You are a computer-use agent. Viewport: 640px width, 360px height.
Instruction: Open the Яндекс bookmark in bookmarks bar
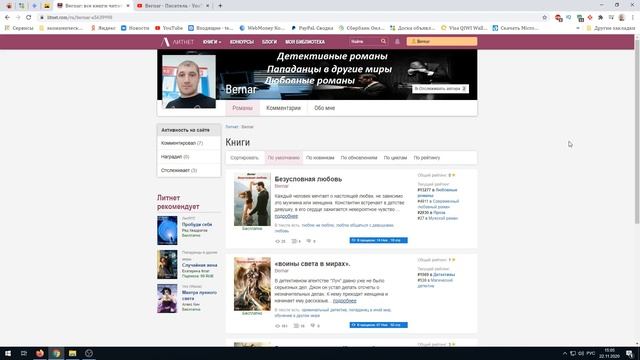point(103,28)
